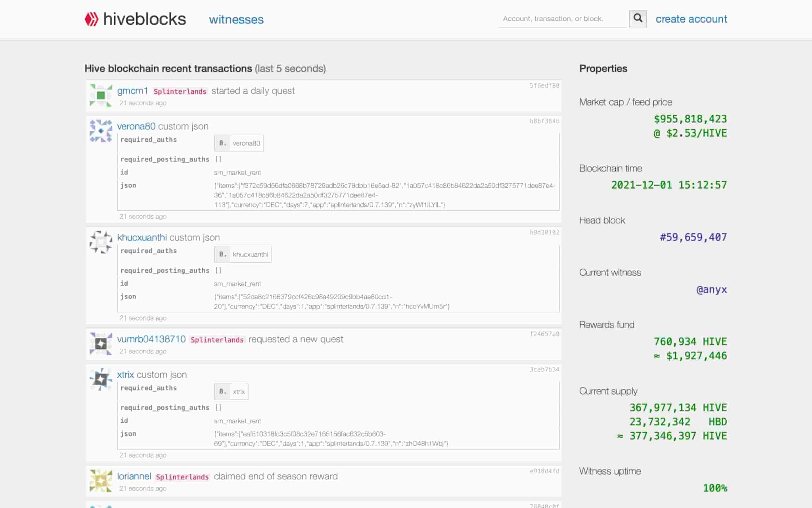Viewport: 812px width, 508px height.
Task: Select khucxuanthi's avatar identicon
Action: (101, 242)
